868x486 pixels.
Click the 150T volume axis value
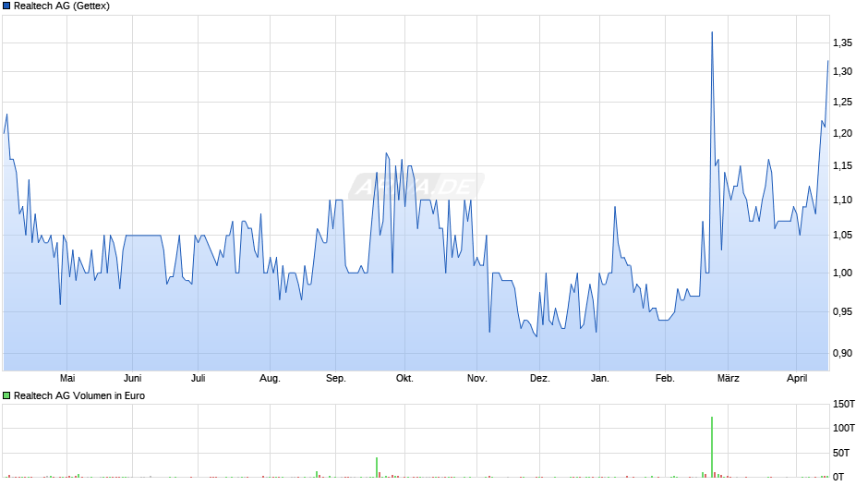(844, 404)
